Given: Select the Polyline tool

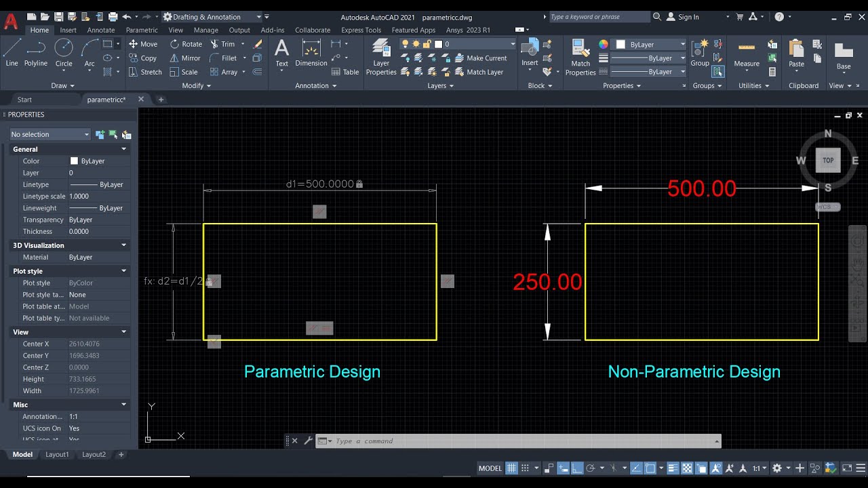Looking at the screenshot, I should [x=36, y=52].
